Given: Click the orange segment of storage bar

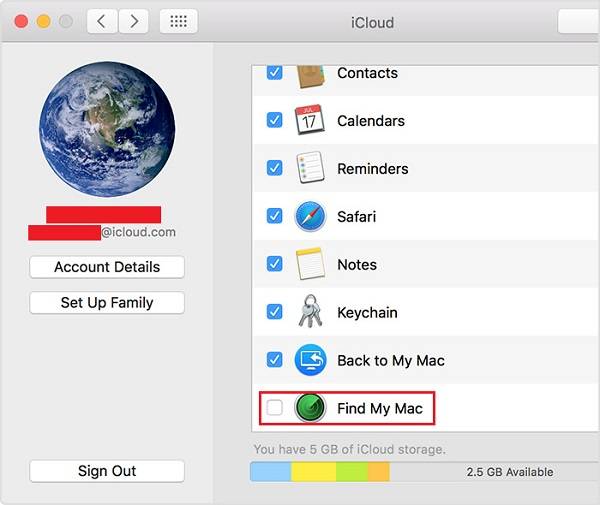Looking at the screenshot, I should 379,472.
